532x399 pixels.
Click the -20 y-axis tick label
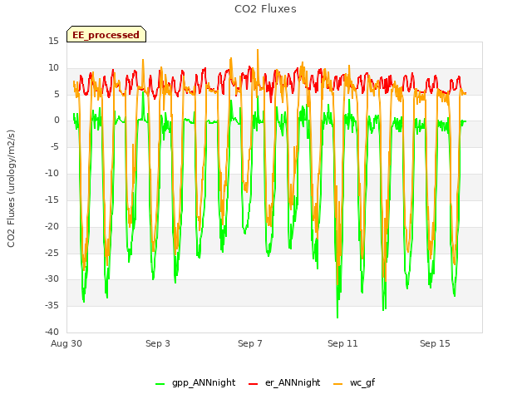pos(52,226)
